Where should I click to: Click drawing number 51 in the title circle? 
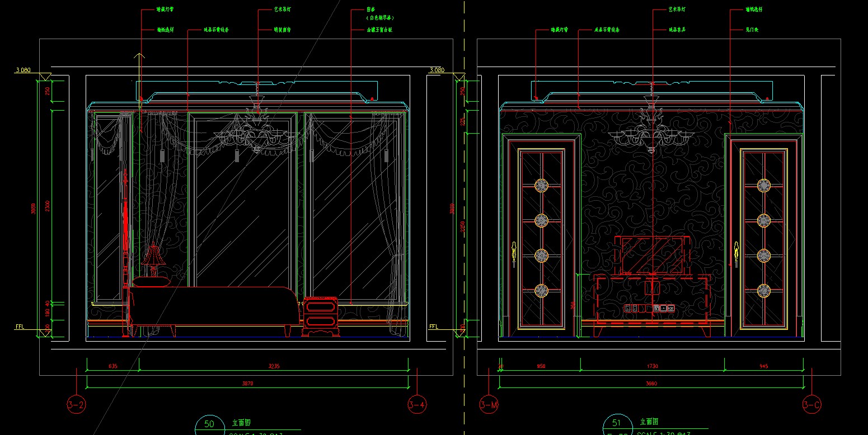[x=617, y=424]
